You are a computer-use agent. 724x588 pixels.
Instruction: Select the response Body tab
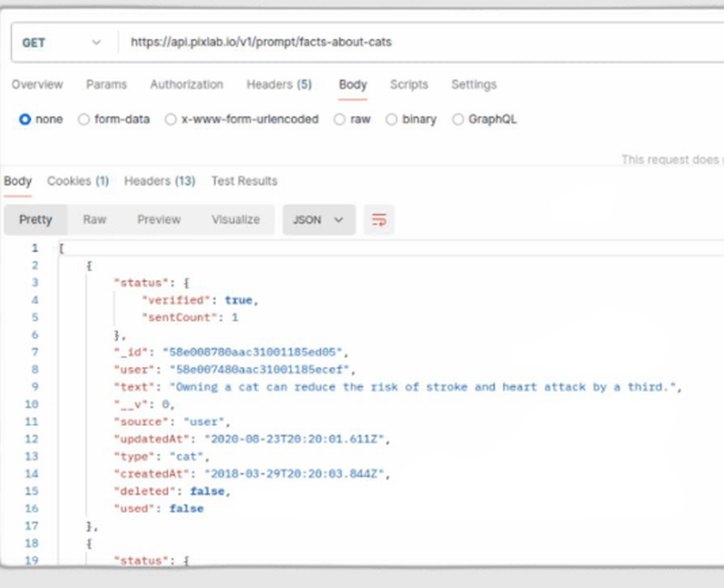(x=17, y=181)
